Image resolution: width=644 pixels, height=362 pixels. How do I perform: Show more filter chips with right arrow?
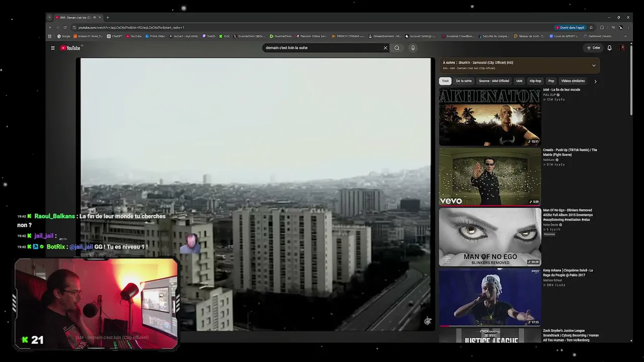(595, 81)
